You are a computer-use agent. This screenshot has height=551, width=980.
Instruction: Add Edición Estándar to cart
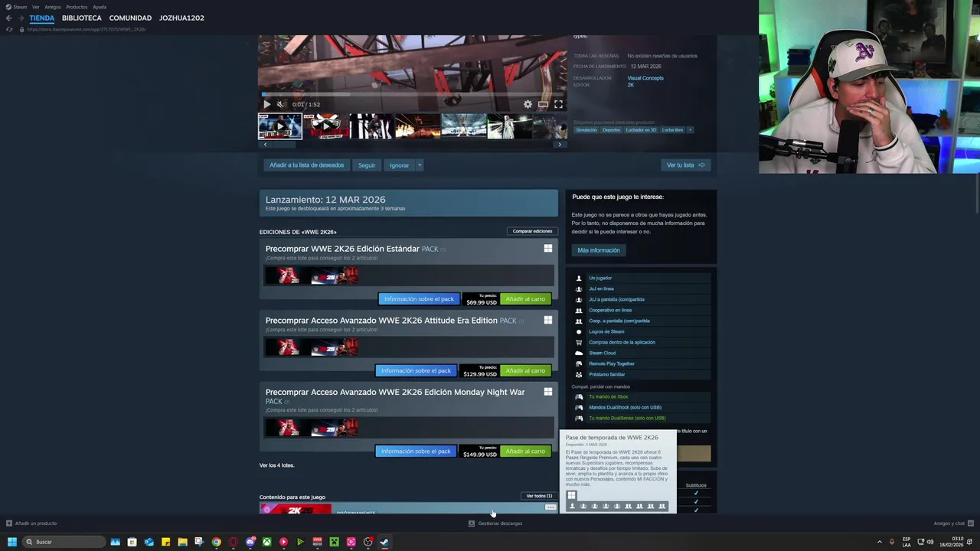pos(525,299)
